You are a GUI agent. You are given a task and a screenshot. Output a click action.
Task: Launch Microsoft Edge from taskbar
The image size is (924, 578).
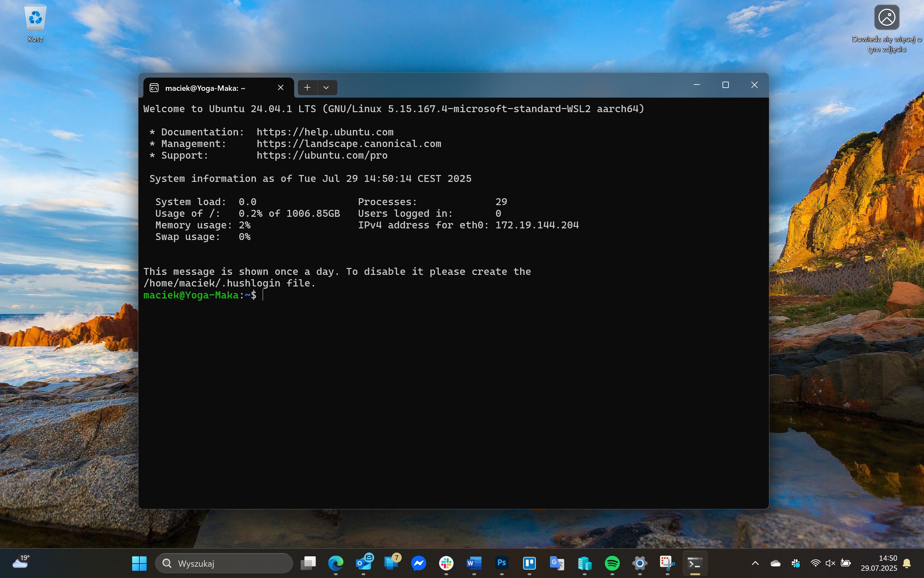coord(336,564)
